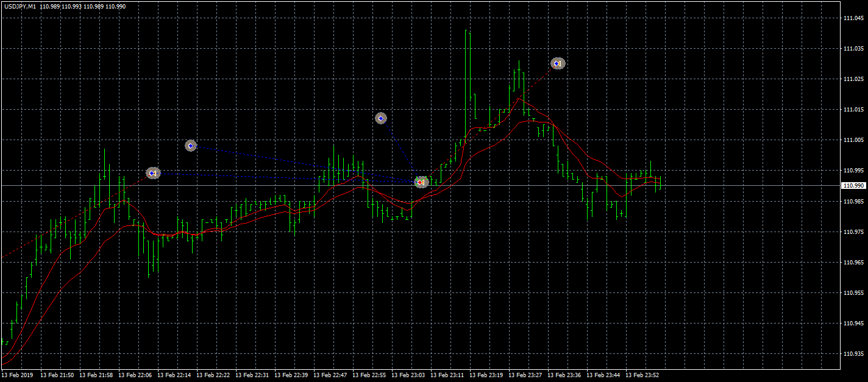Click the '13 Feb 23:19' time label

tap(486, 375)
